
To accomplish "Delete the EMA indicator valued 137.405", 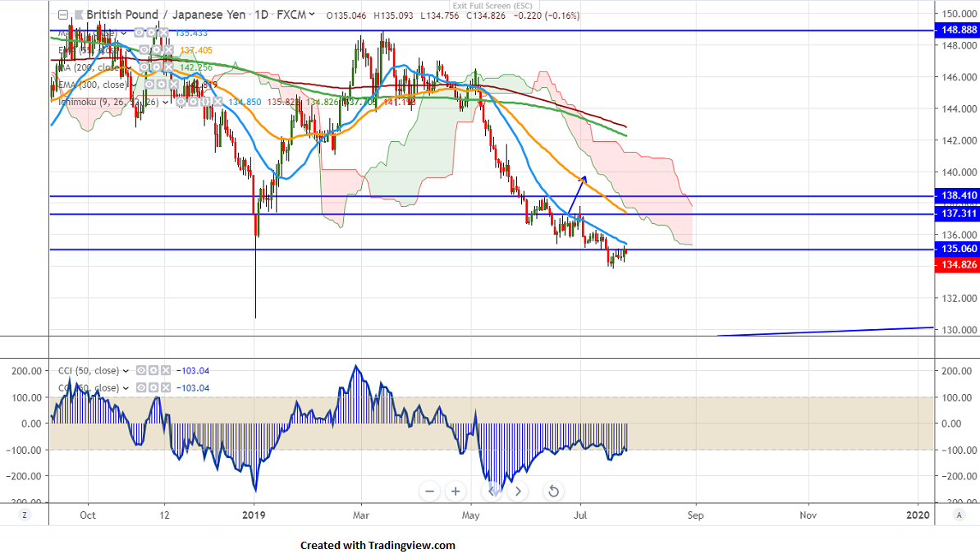I will coord(169,49).
